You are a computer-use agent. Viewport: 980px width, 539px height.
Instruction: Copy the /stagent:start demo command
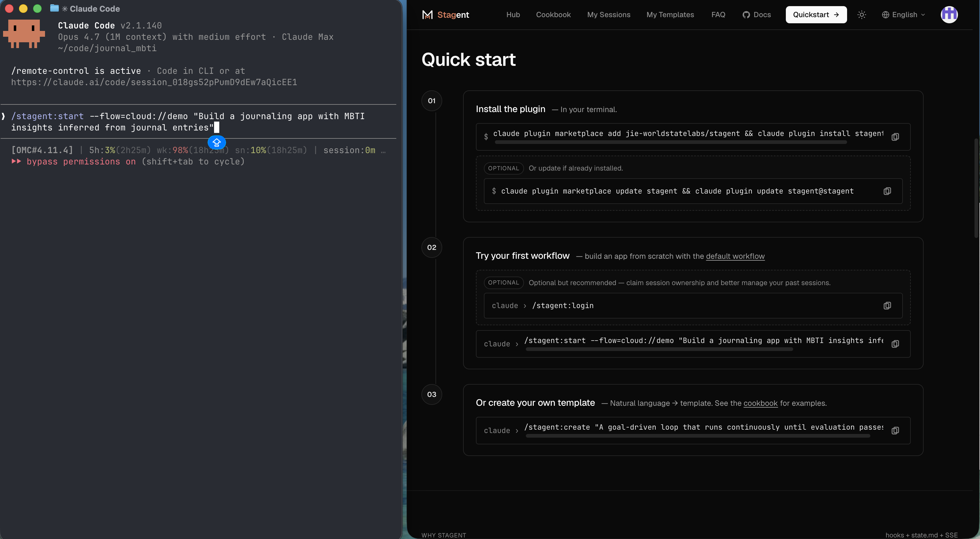(895, 344)
